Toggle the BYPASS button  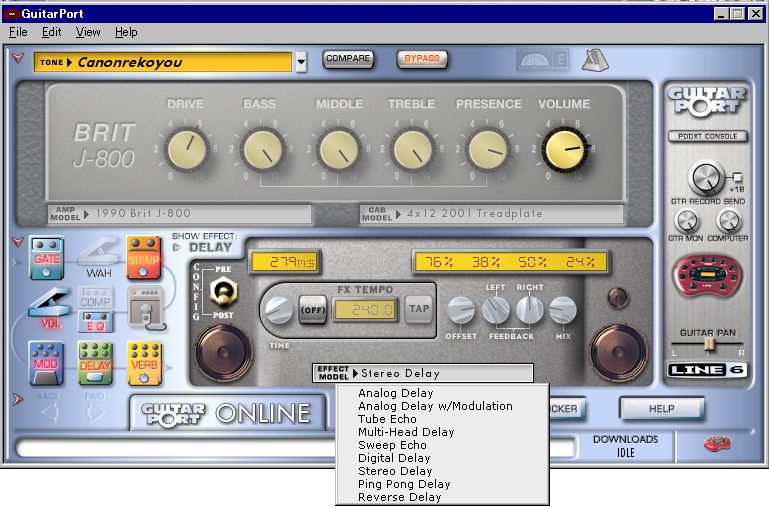(x=422, y=59)
